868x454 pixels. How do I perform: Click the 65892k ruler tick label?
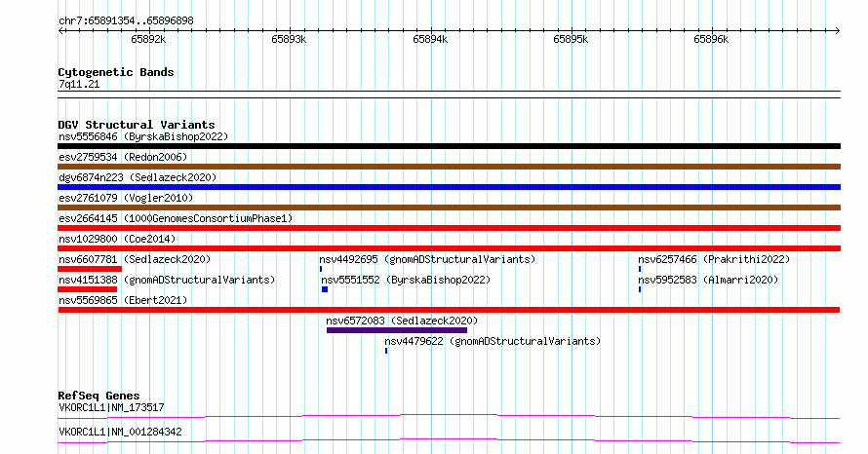point(148,39)
